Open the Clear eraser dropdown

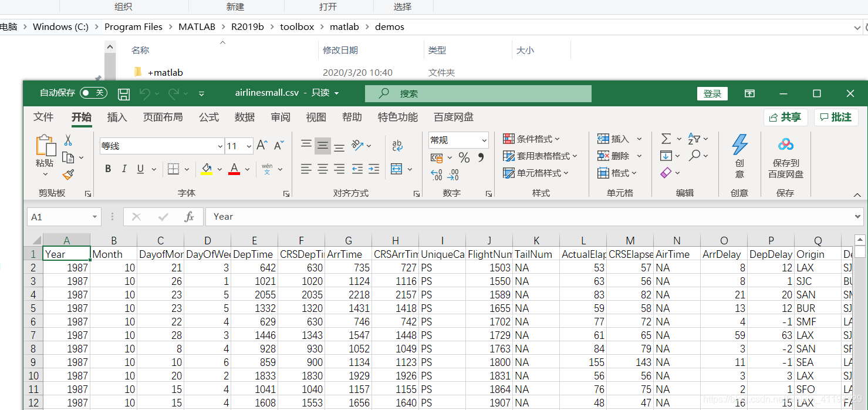pos(670,173)
